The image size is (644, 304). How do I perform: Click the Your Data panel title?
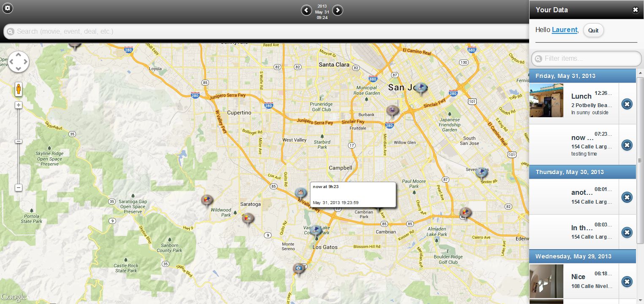[552, 10]
